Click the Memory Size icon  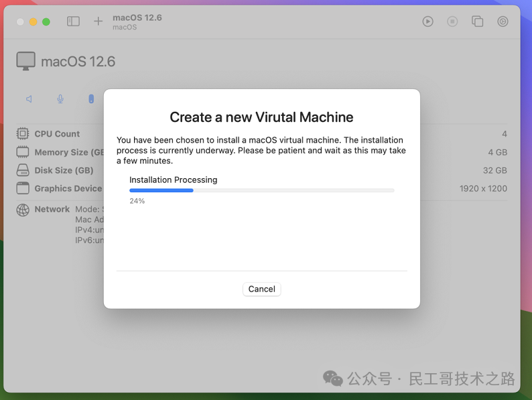click(23, 152)
